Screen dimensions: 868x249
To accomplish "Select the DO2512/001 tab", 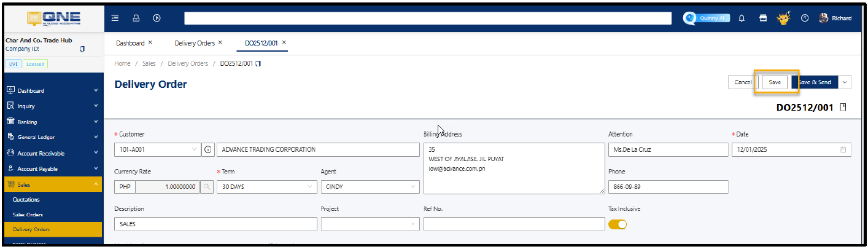I will point(262,43).
